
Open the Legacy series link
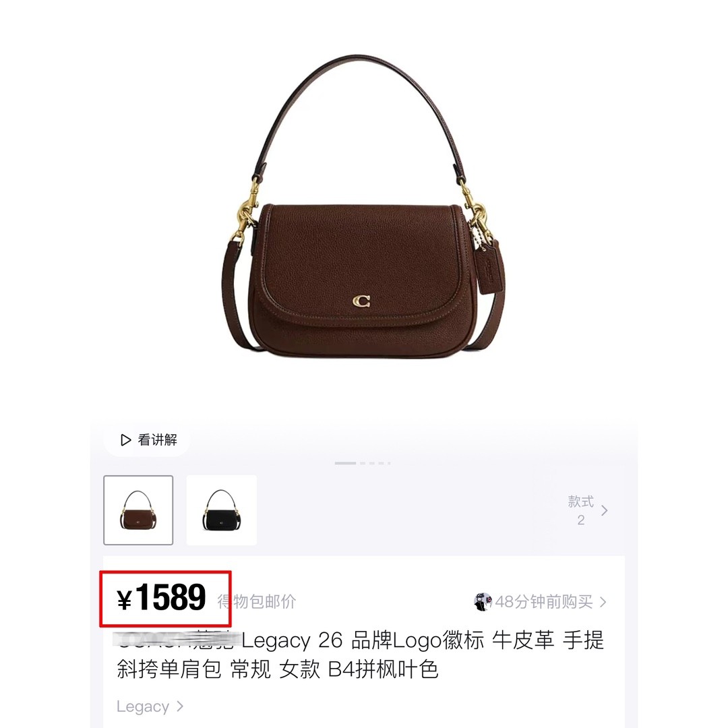[x=142, y=706]
